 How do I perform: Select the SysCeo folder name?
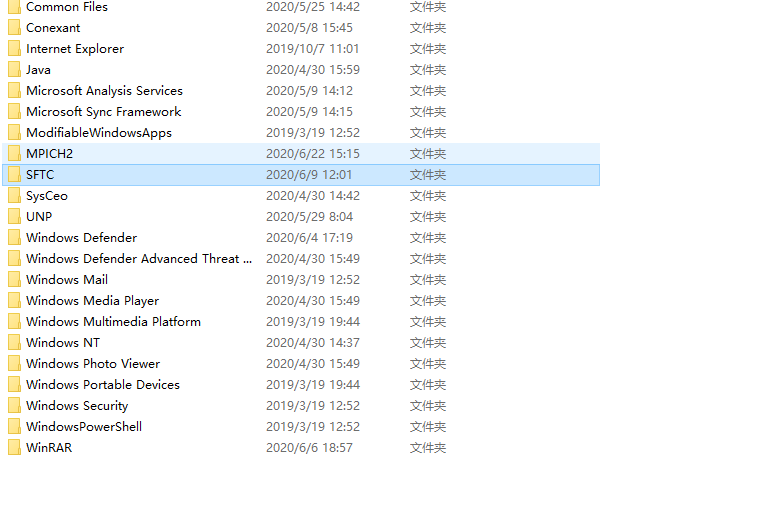click(x=47, y=195)
